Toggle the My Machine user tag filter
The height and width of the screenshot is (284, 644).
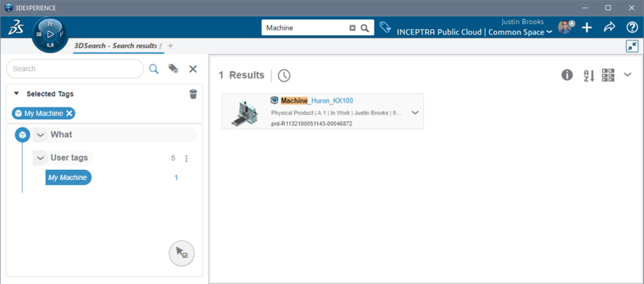pos(68,178)
